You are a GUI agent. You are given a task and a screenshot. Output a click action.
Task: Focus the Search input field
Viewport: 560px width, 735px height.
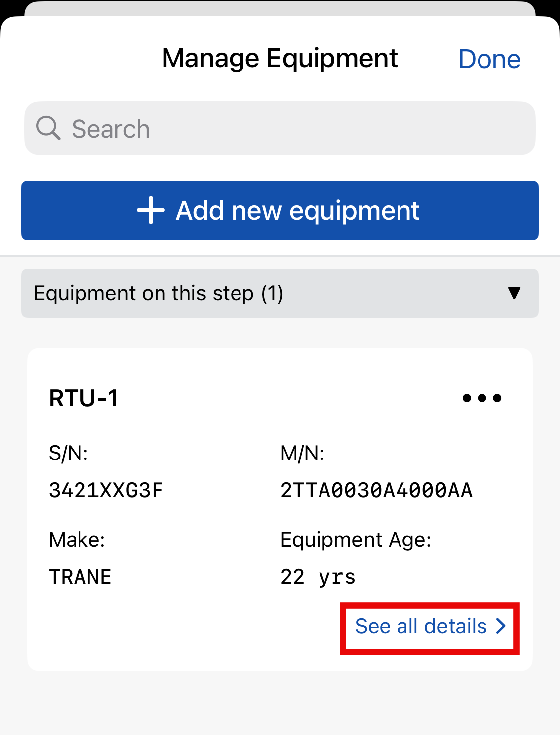point(298,129)
